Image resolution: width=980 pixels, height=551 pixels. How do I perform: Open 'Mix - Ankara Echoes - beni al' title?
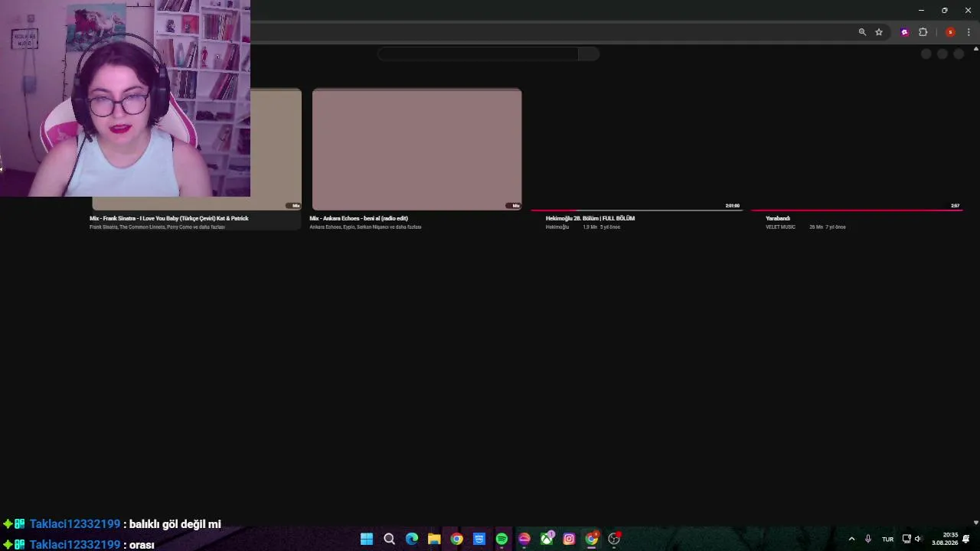(x=358, y=218)
